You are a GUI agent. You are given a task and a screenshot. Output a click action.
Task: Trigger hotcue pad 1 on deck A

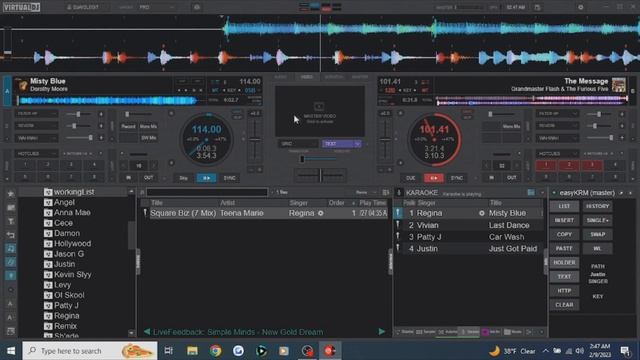[25, 164]
